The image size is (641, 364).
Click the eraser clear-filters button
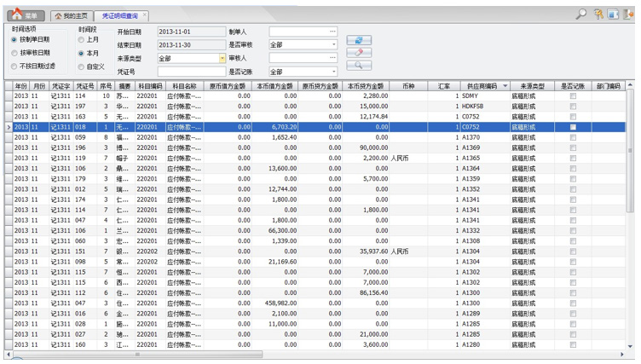tap(359, 52)
